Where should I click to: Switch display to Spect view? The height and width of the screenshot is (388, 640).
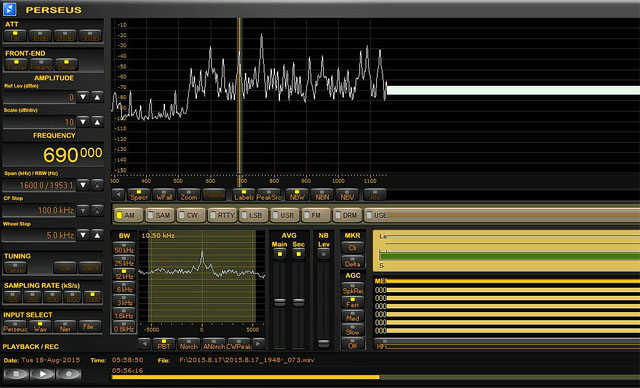click(139, 195)
